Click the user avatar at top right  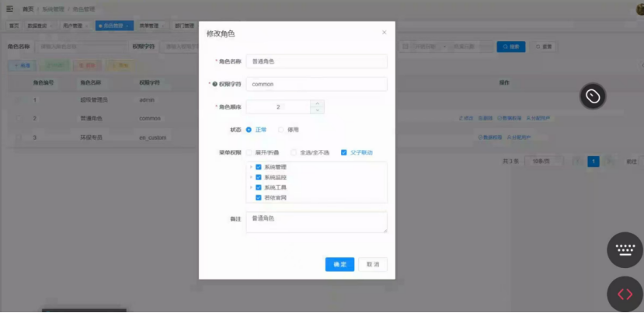pyautogui.click(x=640, y=9)
